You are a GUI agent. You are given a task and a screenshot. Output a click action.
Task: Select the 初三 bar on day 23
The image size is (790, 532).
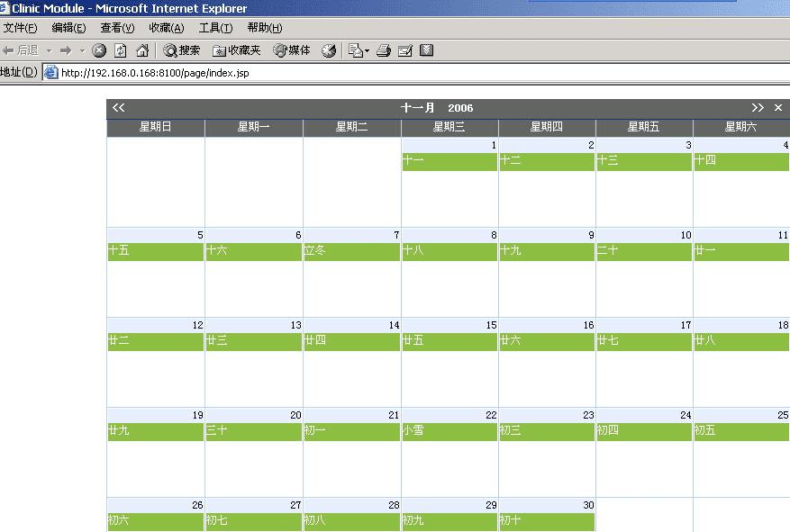pos(547,431)
